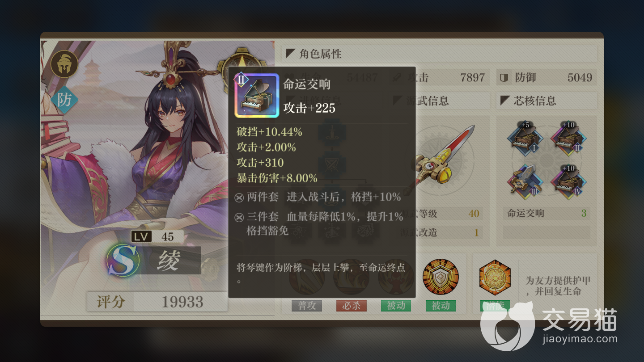This screenshot has height=362, width=644.
Task: Select the red 必杀 skill label
Action: [352, 306]
